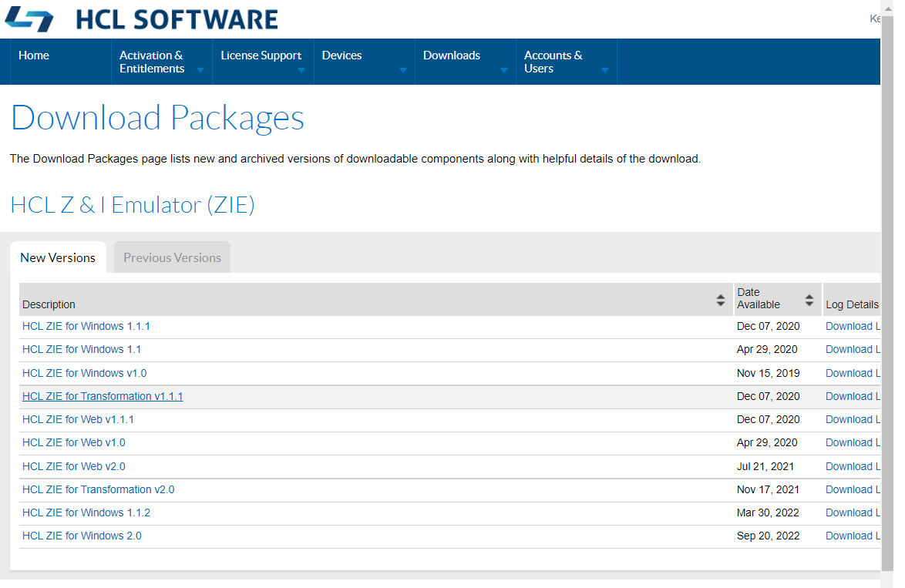Open HCL ZIE for Windows v1.0
Screen dimensions: 905x588
pyautogui.click(x=84, y=372)
